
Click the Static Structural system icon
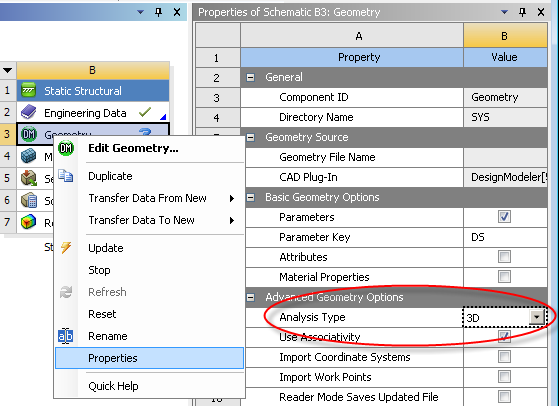click(x=29, y=91)
